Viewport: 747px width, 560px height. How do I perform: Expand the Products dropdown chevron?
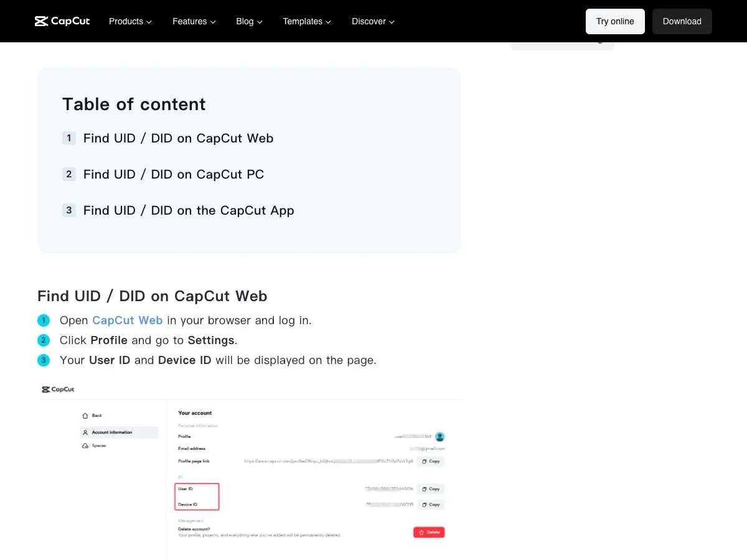tap(149, 22)
